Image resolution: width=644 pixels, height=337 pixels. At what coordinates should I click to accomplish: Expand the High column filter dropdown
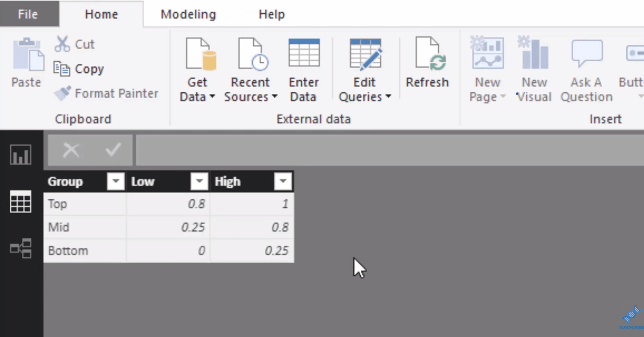(x=283, y=182)
